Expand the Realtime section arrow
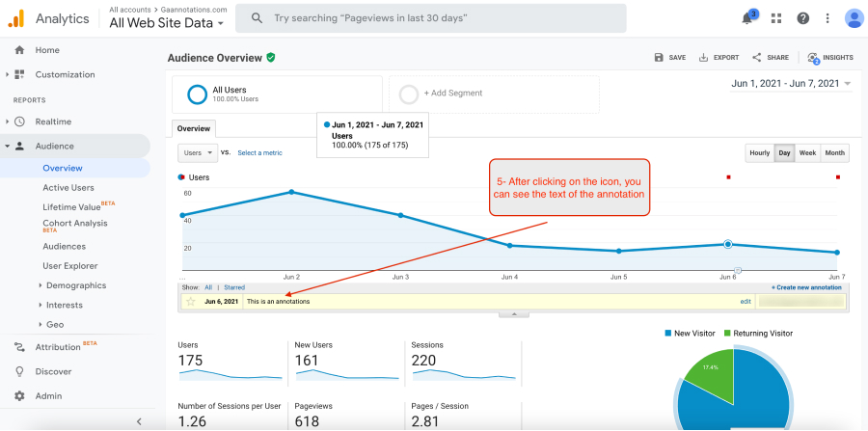The height and width of the screenshot is (431, 868). pos(7,121)
